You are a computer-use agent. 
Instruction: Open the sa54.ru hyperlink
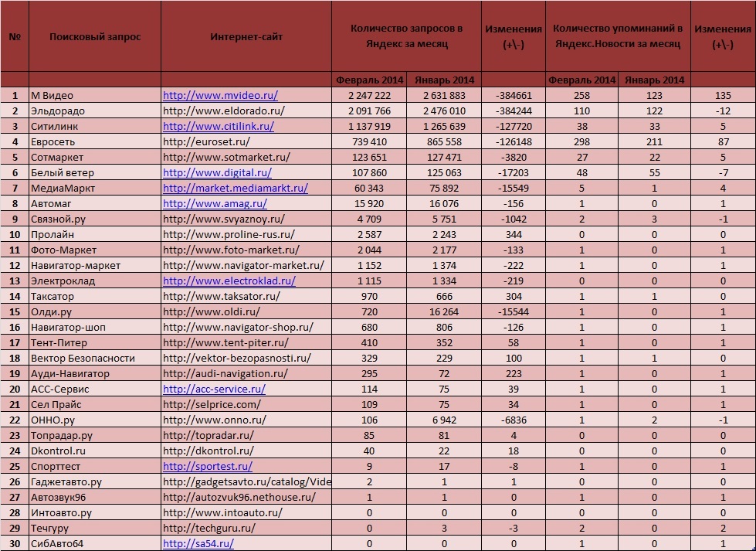click(198, 542)
